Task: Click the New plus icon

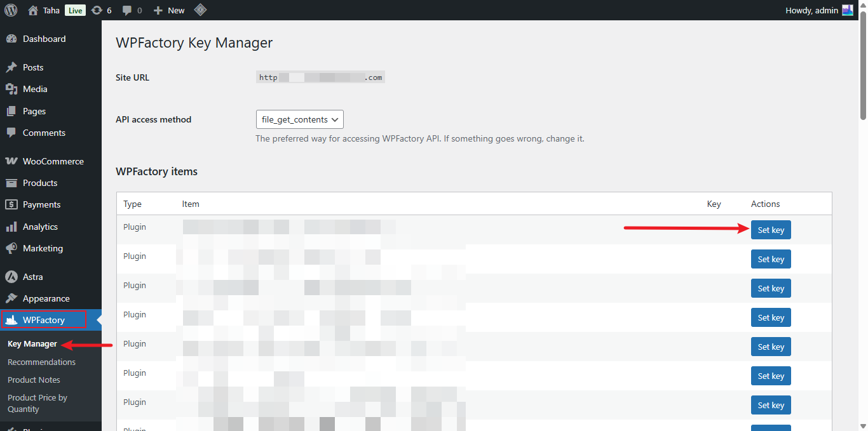Action: 158,10
